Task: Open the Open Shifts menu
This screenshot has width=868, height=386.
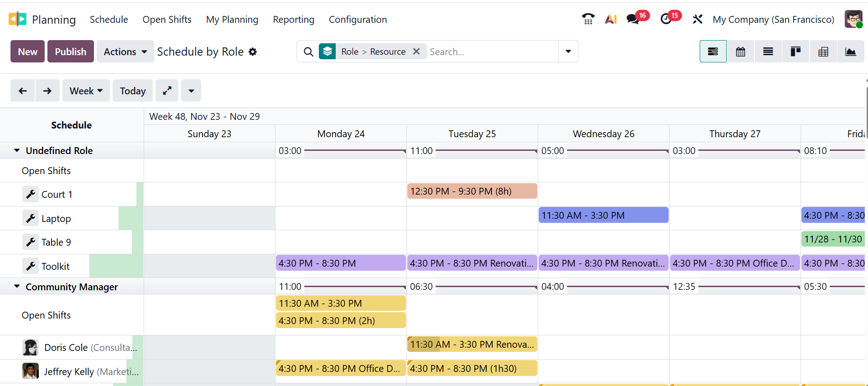Action: click(x=167, y=20)
